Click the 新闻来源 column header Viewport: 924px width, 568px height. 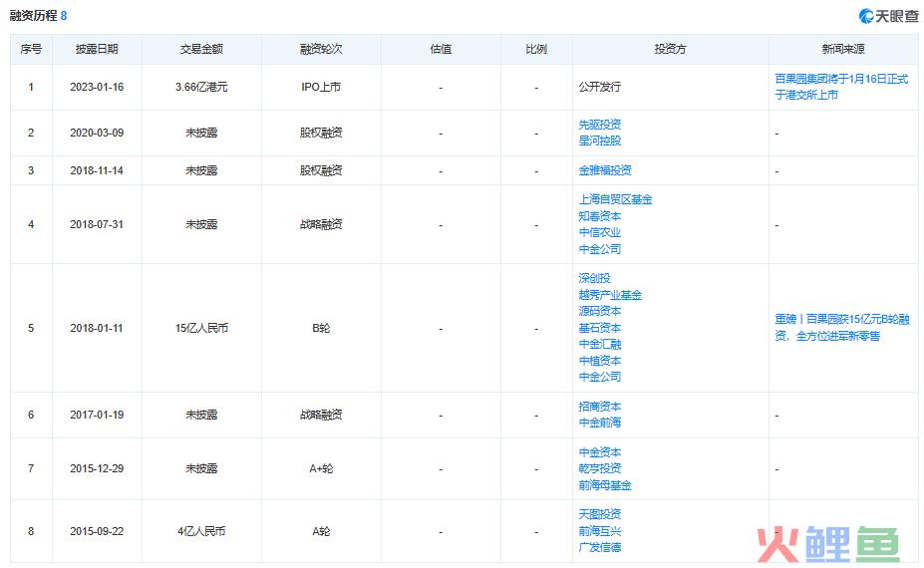click(843, 49)
